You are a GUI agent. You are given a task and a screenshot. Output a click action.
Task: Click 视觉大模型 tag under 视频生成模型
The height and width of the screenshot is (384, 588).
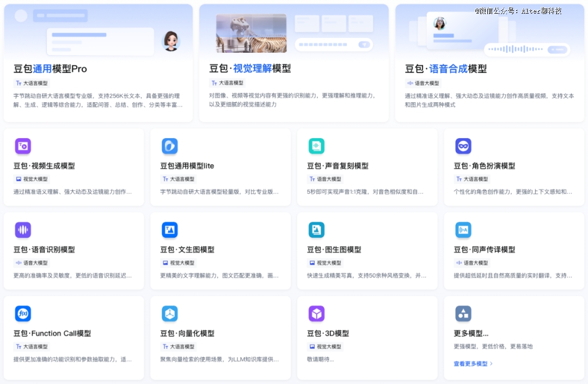tap(32, 179)
